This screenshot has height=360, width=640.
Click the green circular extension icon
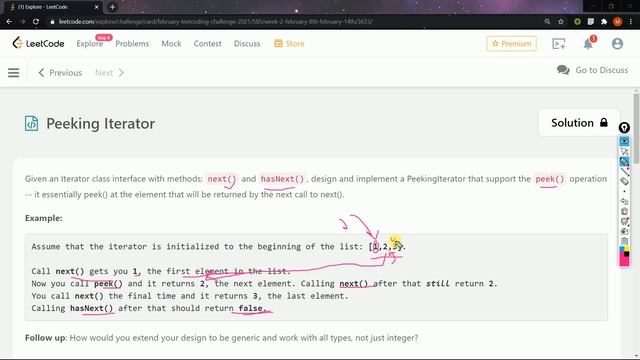pyautogui.click(x=577, y=22)
